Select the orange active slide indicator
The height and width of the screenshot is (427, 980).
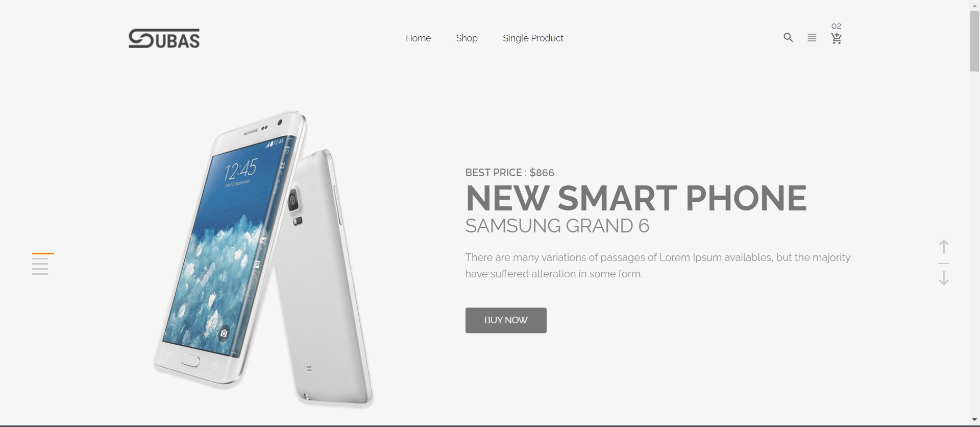(43, 253)
